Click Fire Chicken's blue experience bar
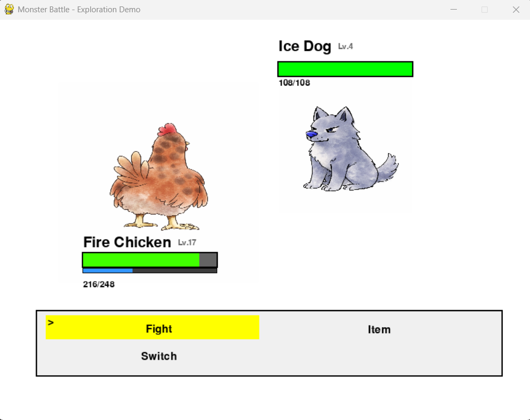 [x=150, y=271]
